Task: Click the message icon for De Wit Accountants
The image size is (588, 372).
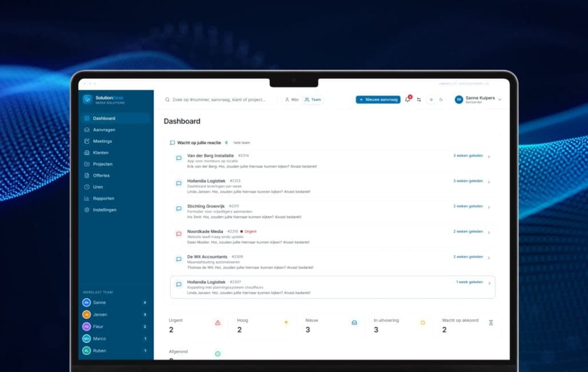Action: pyautogui.click(x=179, y=259)
